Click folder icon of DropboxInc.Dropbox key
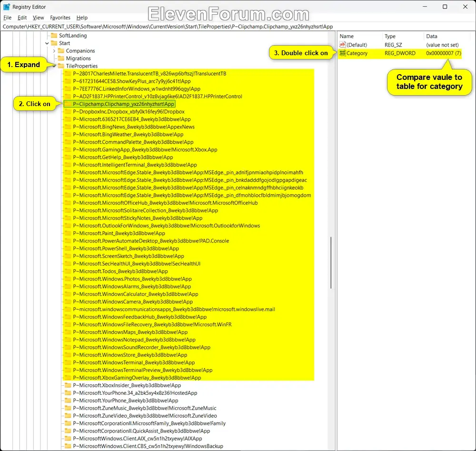 (68, 112)
